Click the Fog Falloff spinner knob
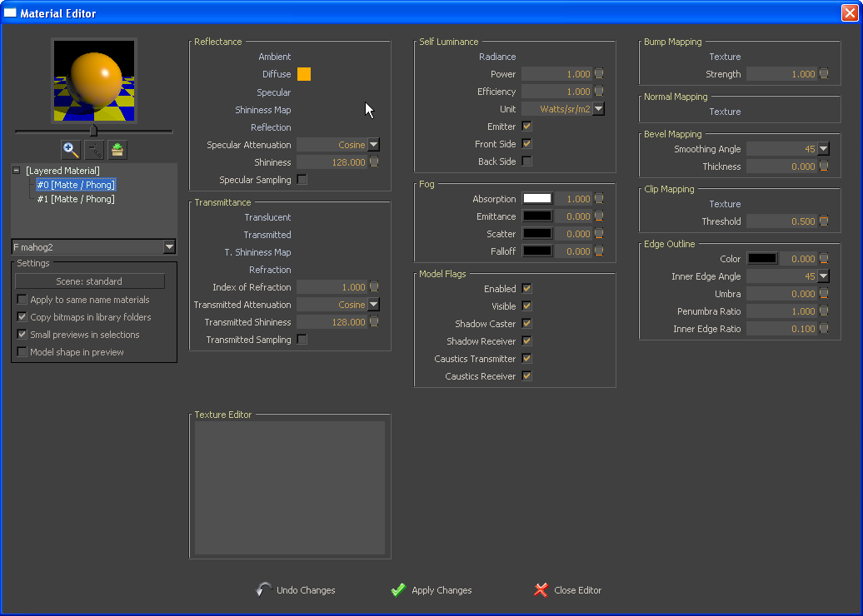The image size is (863, 616). [x=599, y=251]
